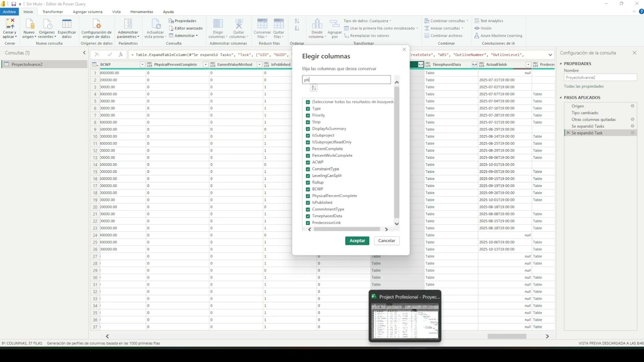Click Especificar datos icon
Image resolution: width=644 pixels, height=362 pixels.
(67, 24)
